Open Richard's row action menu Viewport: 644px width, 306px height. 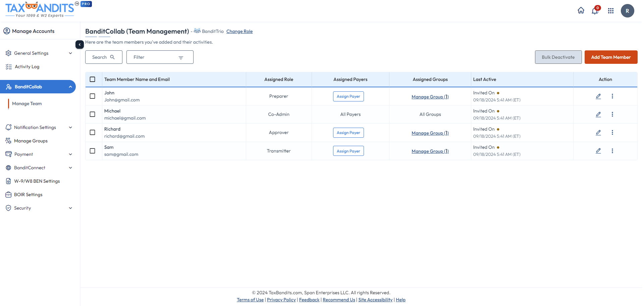tap(612, 132)
